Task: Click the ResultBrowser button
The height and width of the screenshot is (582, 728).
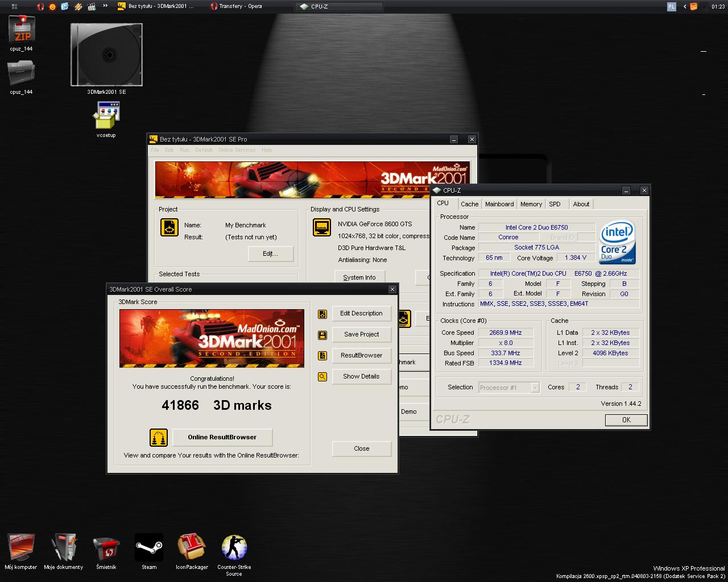Action: (362, 356)
